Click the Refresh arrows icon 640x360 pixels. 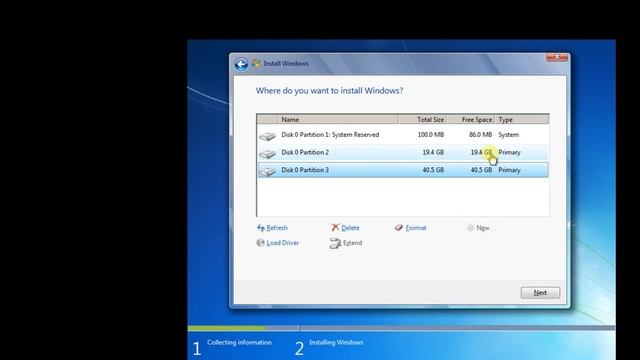(261, 228)
